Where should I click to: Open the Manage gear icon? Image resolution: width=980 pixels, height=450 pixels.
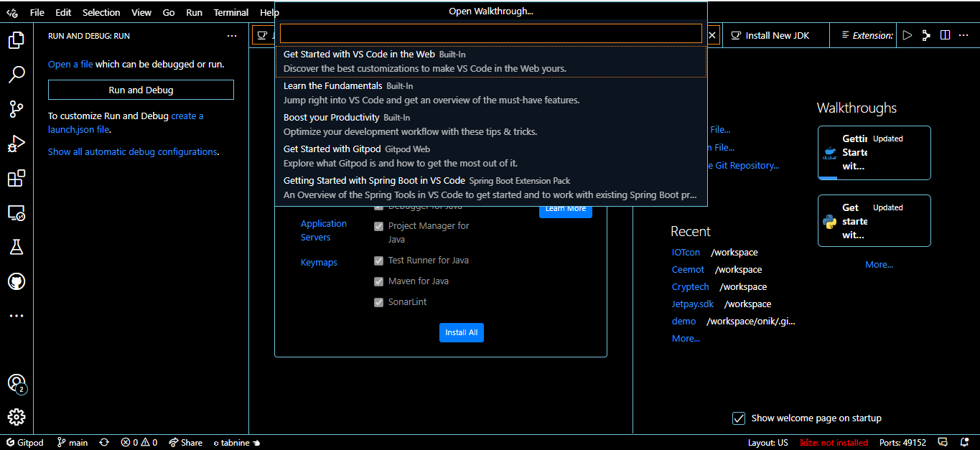(17, 417)
